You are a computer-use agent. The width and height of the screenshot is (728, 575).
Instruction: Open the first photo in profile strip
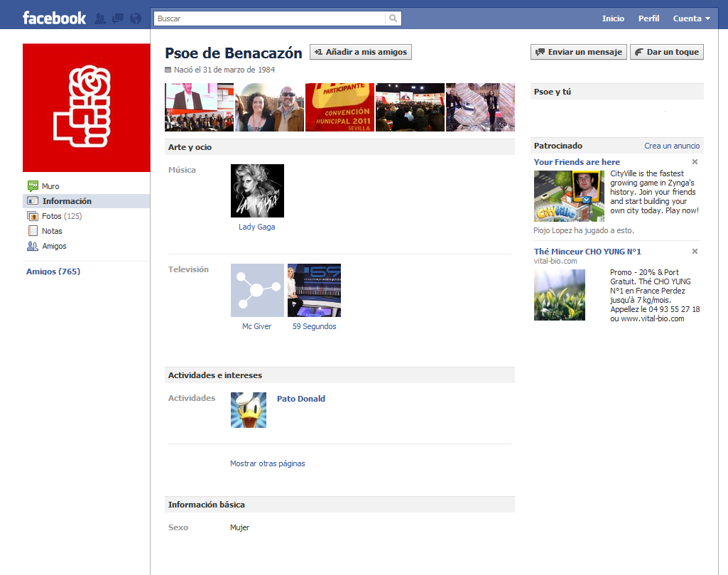[x=199, y=107]
